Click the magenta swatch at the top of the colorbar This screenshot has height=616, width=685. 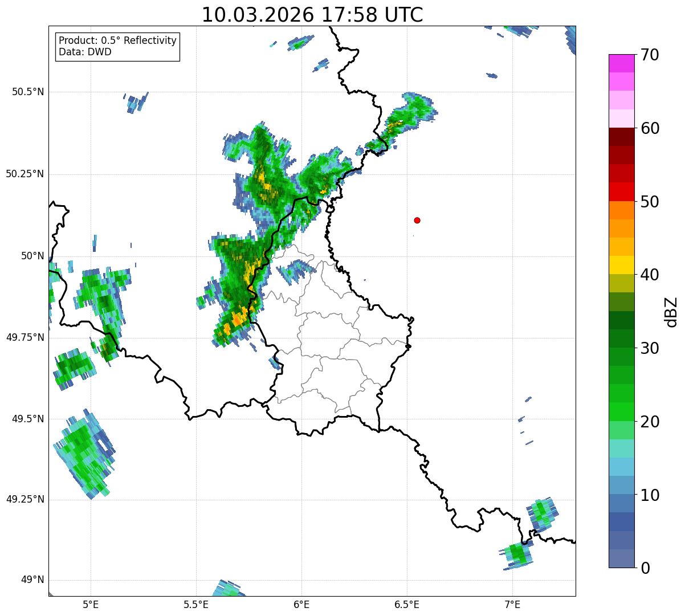pyautogui.click(x=622, y=63)
